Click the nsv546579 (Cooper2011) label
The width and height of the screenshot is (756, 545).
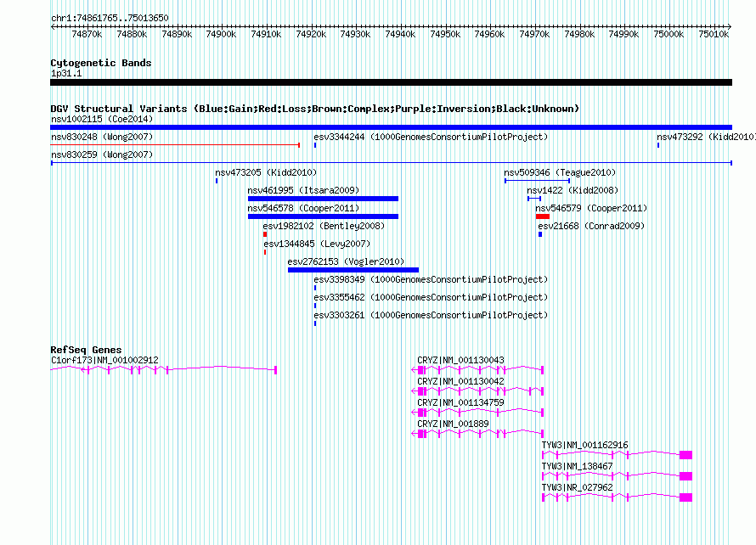pyautogui.click(x=591, y=208)
